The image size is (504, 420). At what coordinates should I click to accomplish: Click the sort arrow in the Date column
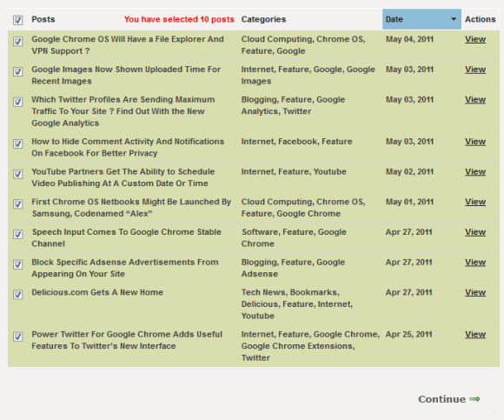pos(454,19)
